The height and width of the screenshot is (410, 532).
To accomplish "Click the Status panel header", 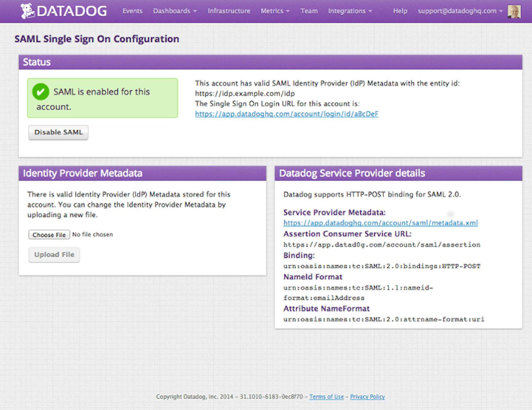I will [37, 62].
